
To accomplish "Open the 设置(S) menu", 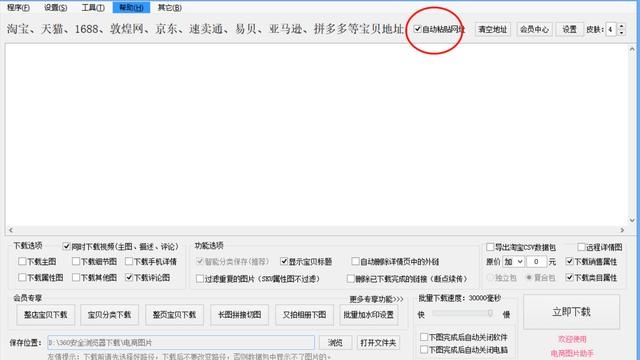I will (x=55, y=7).
